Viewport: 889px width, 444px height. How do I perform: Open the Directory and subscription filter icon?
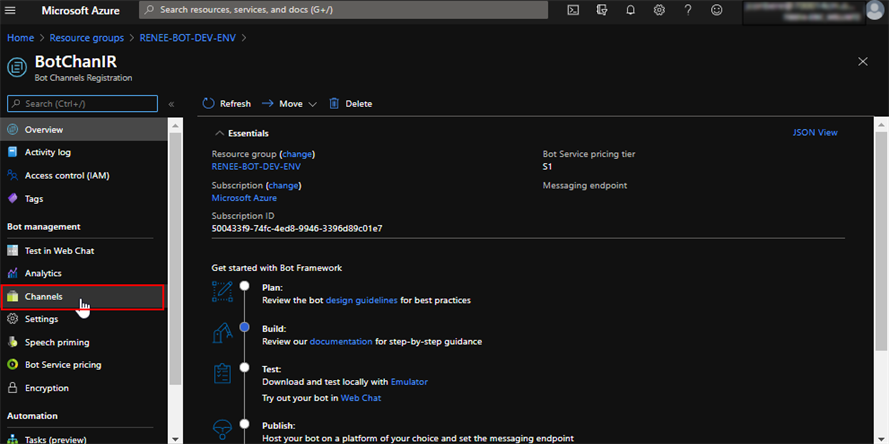tap(602, 10)
